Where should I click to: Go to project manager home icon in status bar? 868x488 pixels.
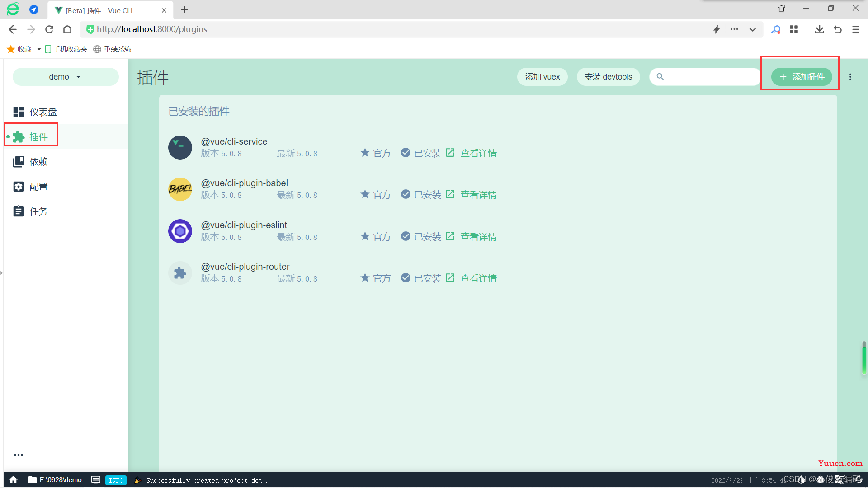click(x=14, y=480)
